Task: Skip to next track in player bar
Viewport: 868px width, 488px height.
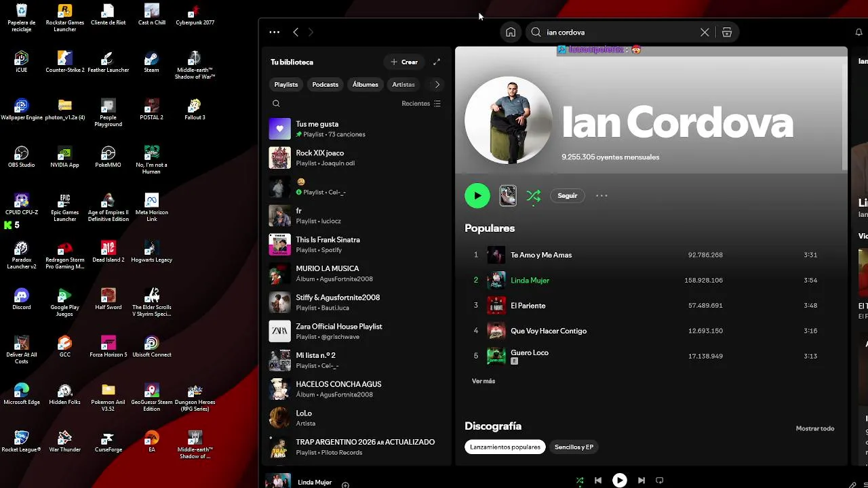Action: [642, 481]
